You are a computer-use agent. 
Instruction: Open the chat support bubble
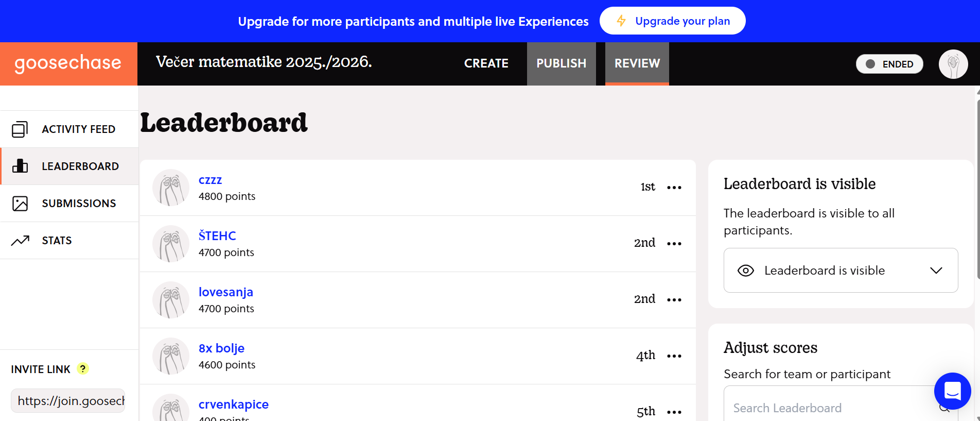952,391
